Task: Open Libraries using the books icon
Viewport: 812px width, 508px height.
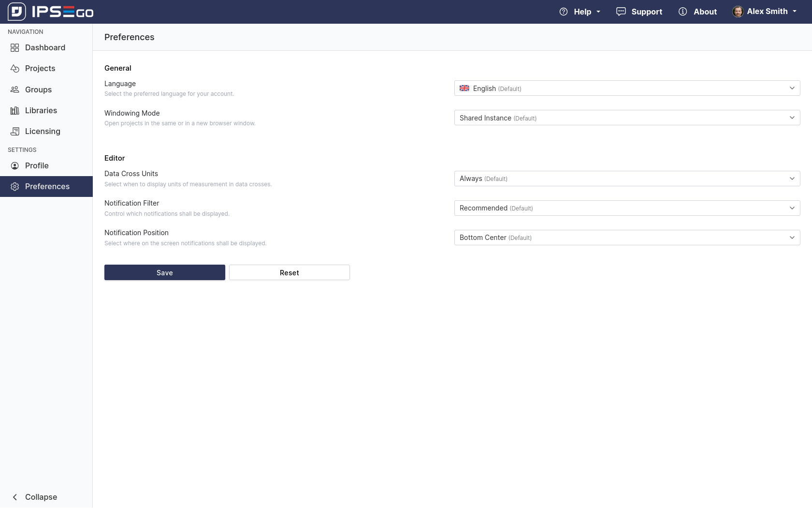Action: point(15,111)
